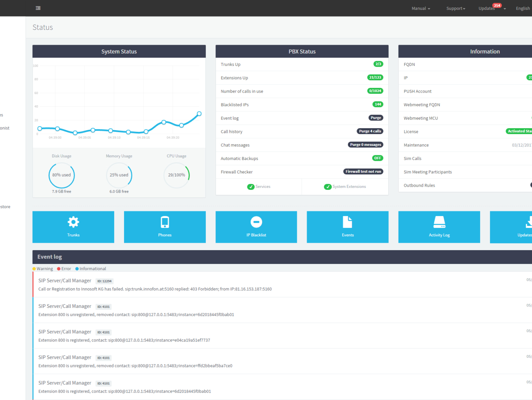
Task: Click the Services green checkmark status
Action: click(259, 187)
